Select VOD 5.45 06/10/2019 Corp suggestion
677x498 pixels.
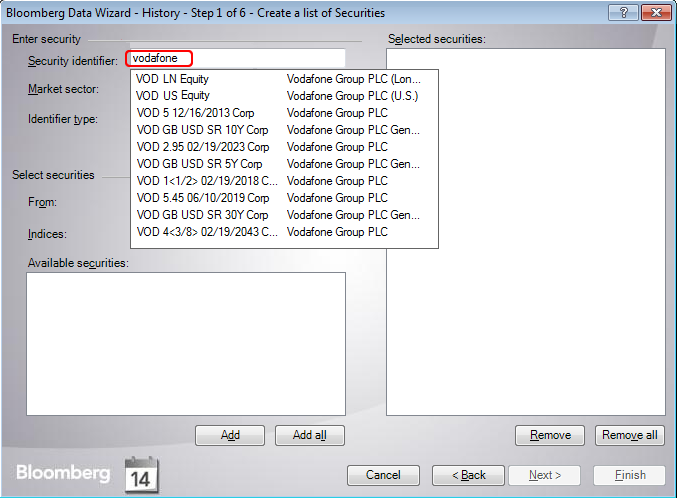point(284,198)
